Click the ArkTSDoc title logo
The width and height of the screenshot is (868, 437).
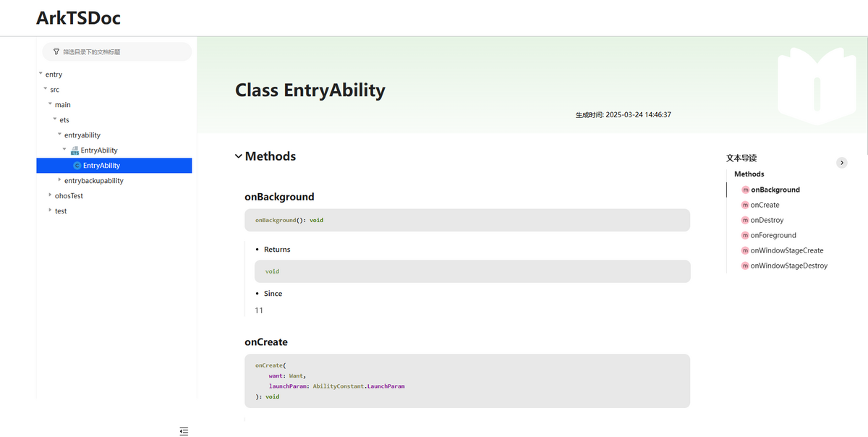click(x=78, y=18)
